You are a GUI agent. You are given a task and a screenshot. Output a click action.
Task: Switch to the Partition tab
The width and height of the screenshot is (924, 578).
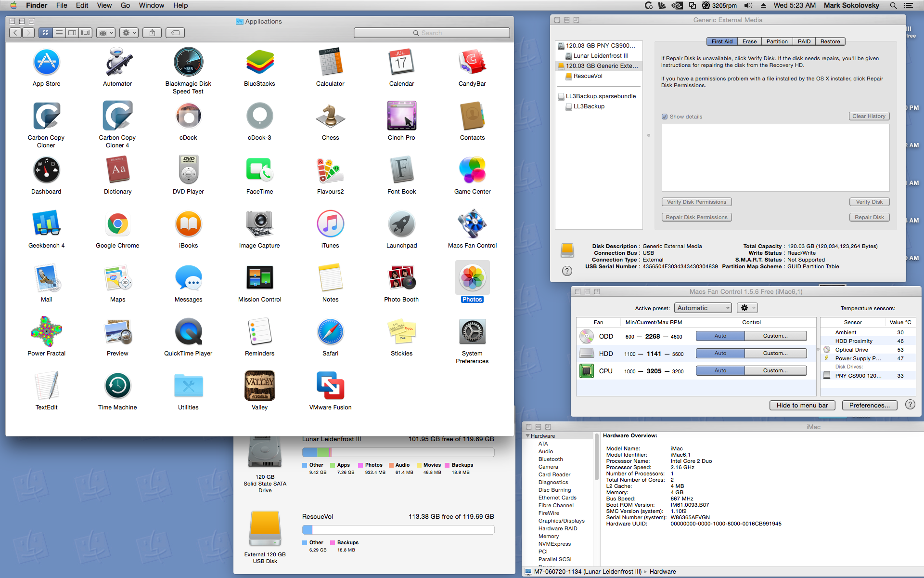(x=777, y=41)
